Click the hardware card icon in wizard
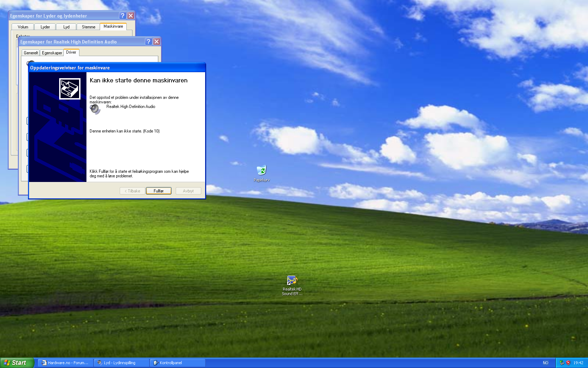Viewport: 588px width, 368px height. pyautogui.click(x=70, y=89)
